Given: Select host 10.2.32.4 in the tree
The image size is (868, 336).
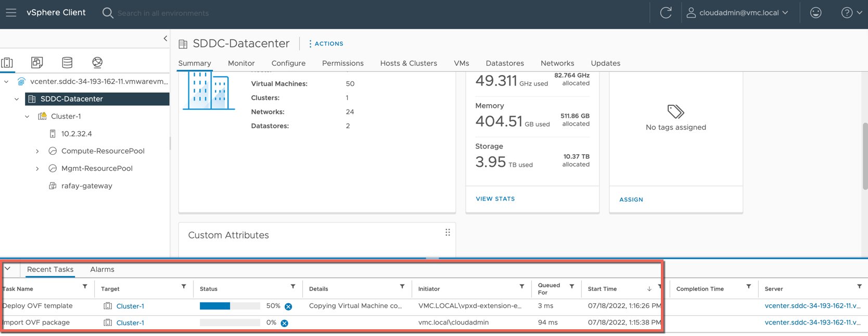Looking at the screenshot, I should point(76,134).
